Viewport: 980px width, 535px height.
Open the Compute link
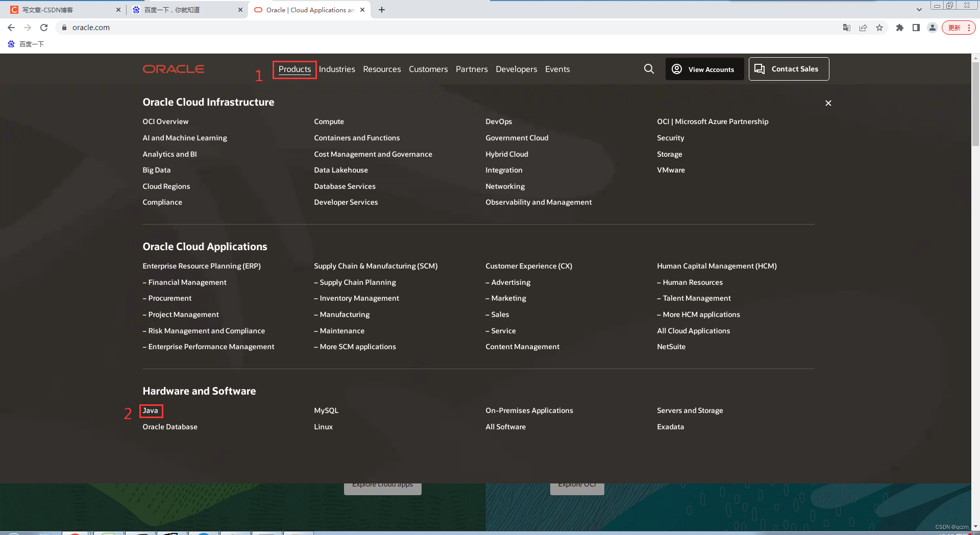[x=329, y=121]
